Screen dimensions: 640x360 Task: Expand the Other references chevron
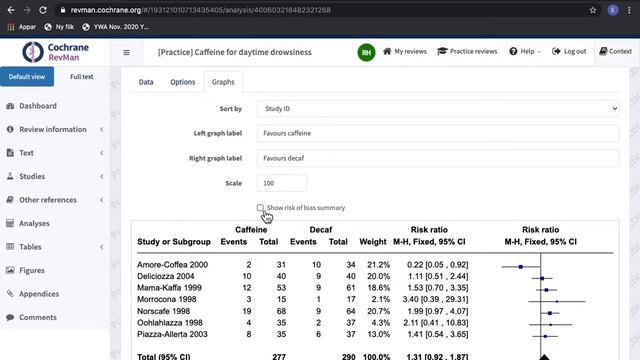[101, 200]
